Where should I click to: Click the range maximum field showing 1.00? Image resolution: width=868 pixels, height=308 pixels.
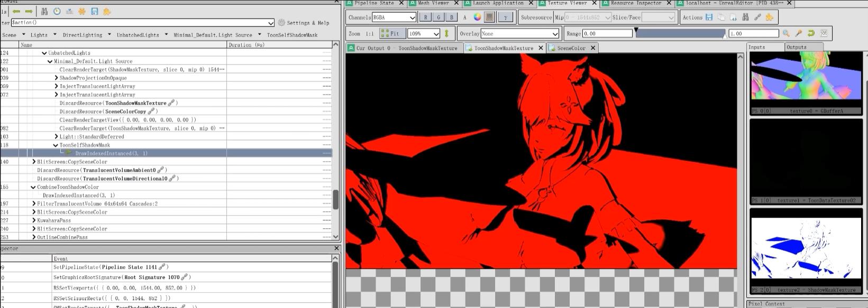[x=754, y=33]
